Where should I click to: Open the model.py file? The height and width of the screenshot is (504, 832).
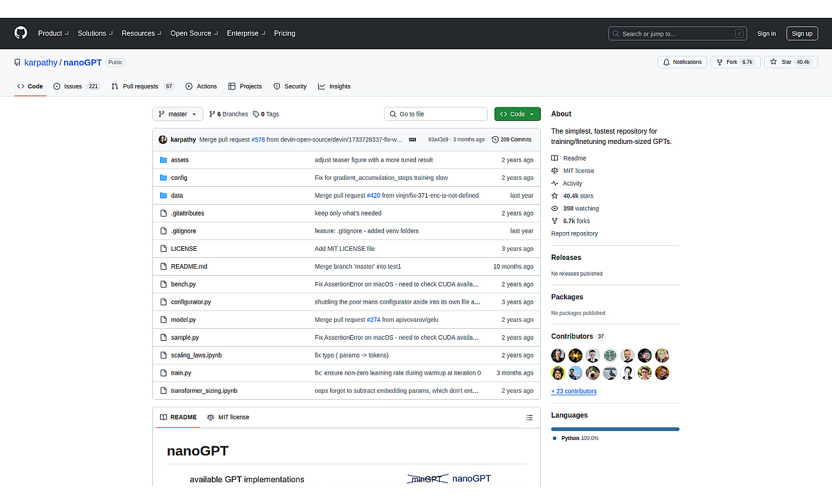(x=184, y=320)
